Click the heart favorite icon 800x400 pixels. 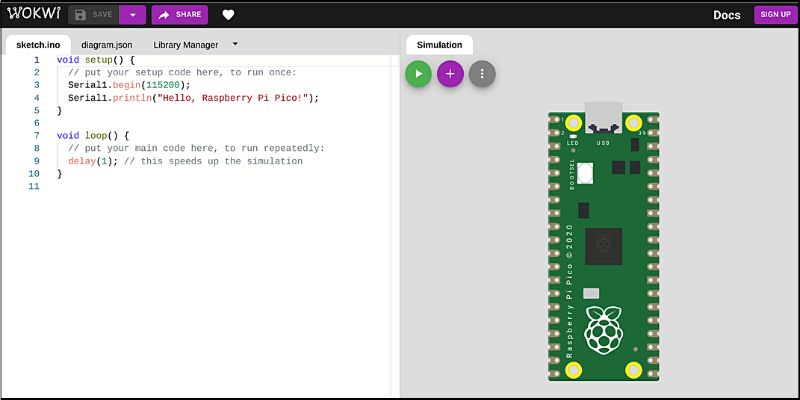(228, 15)
